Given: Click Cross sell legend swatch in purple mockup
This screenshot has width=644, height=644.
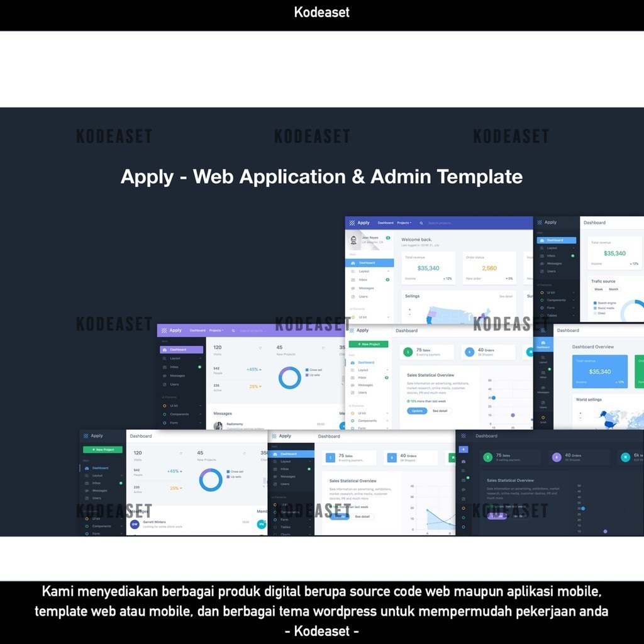Looking at the screenshot, I should (307, 370).
